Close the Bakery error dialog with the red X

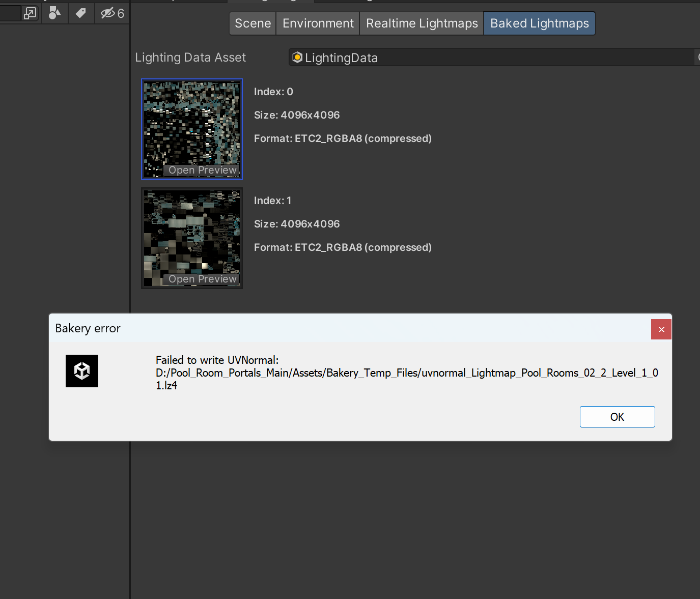[x=661, y=329]
